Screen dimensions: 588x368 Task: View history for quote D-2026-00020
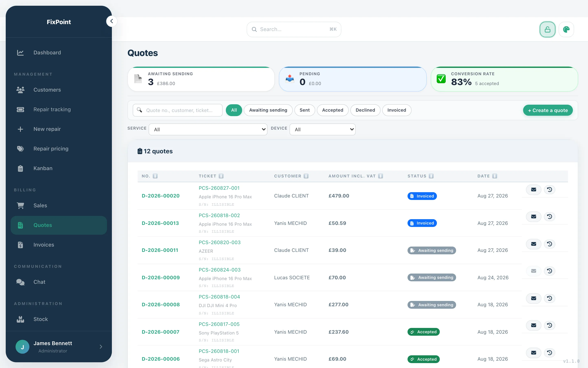point(550,190)
